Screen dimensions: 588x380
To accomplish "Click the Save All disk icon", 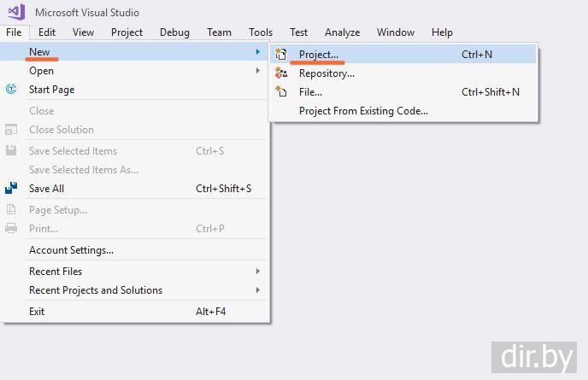I will [12, 189].
